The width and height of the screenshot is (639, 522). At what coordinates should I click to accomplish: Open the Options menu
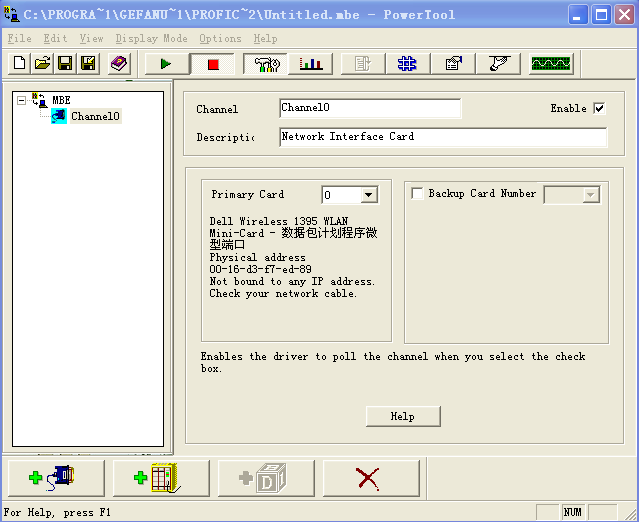click(x=220, y=39)
